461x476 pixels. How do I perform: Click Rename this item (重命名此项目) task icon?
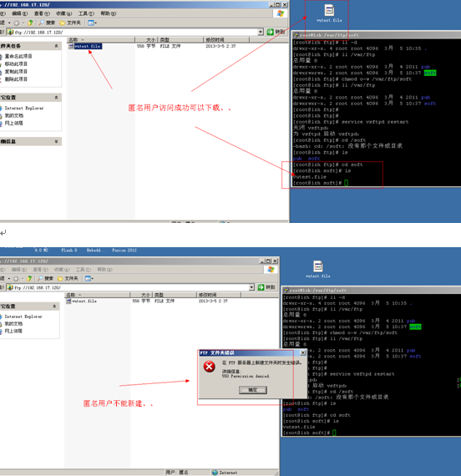pos(1,57)
